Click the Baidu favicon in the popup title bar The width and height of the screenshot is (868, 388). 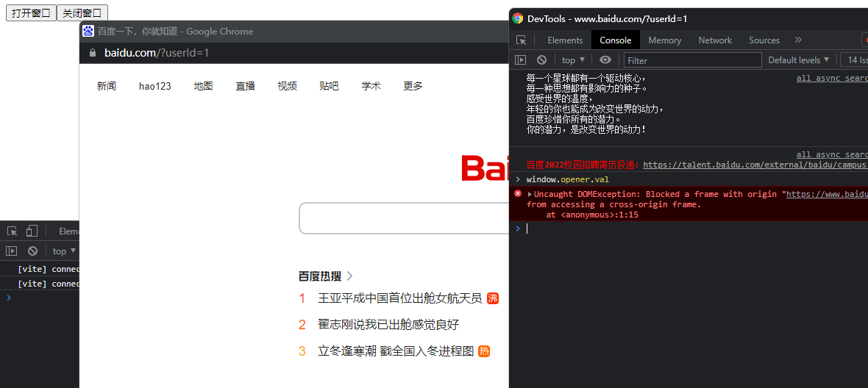(88, 32)
